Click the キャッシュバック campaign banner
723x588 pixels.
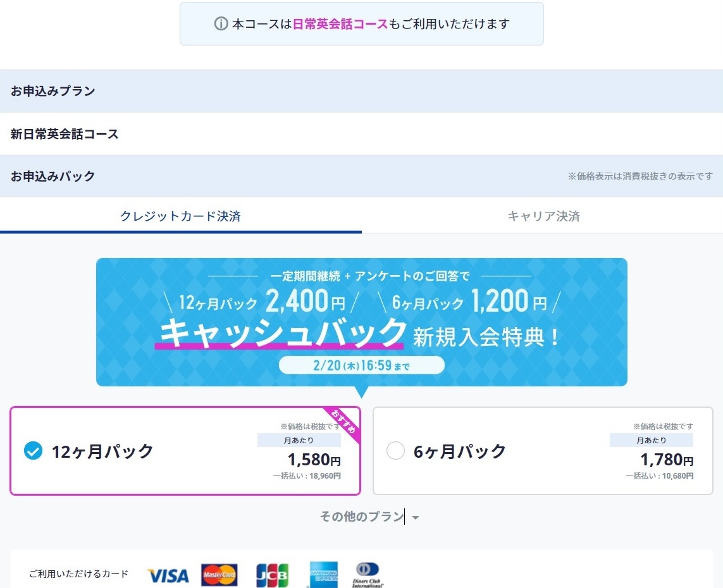(362, 322)
